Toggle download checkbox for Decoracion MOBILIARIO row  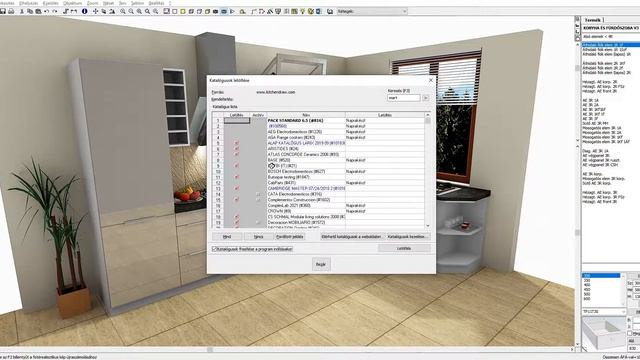(x=237, y=223)
